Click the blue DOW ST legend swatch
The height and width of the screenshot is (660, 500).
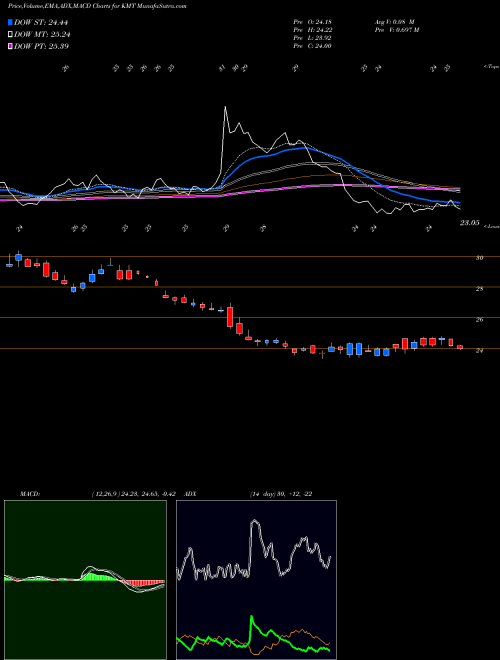point(10,22)
